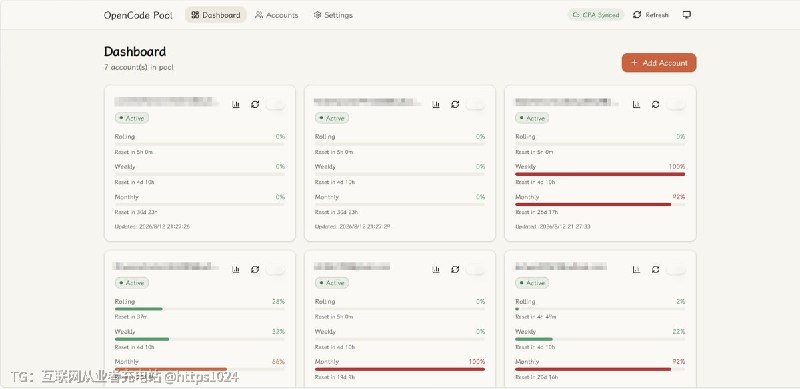The image size is (800, 389).
Task: Click the 22% Weekly usage value
Action: coord(679,332)
